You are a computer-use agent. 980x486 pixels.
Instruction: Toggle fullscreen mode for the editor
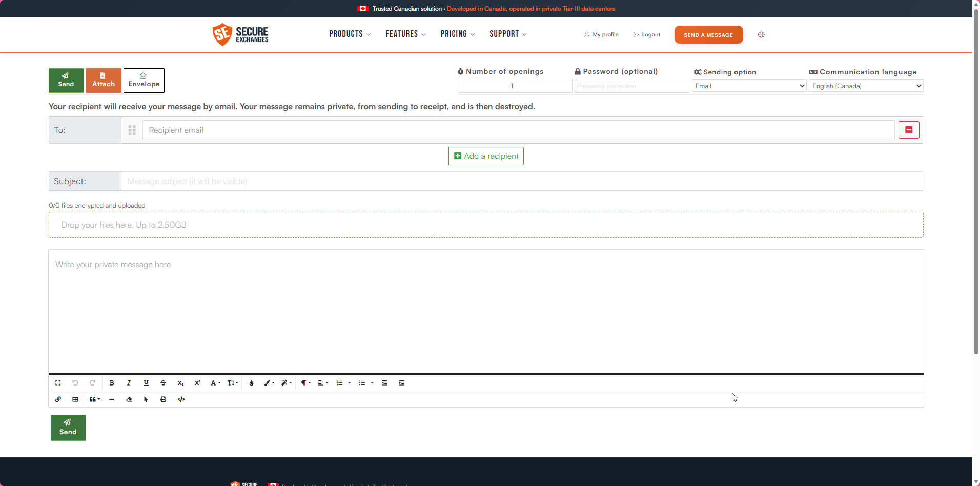[x=58, y=383]
